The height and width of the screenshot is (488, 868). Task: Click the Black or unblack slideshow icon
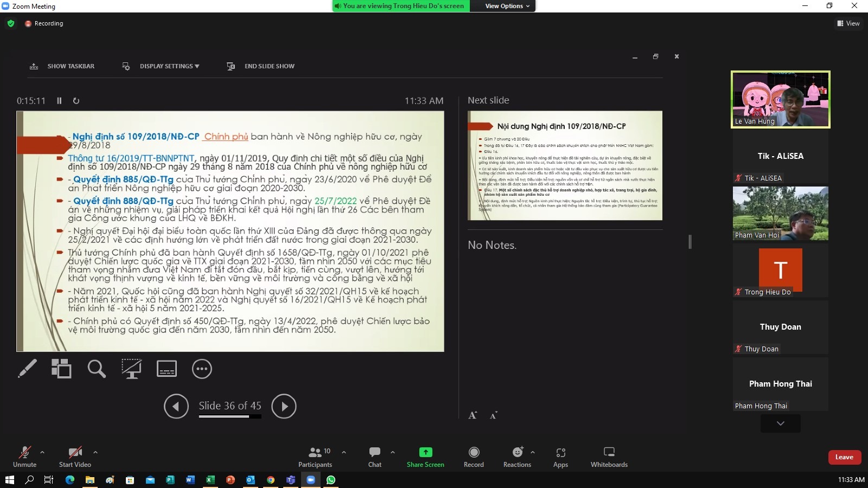131,369
